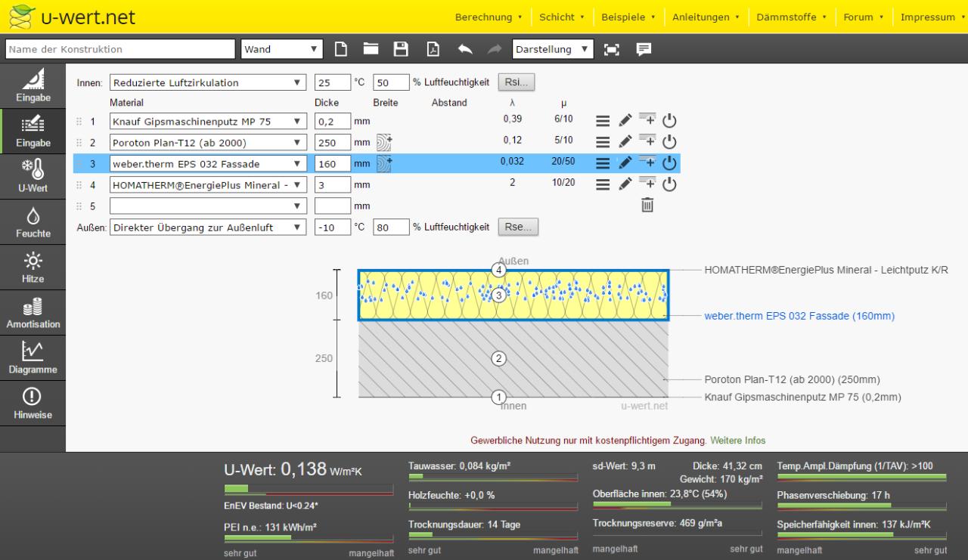Open the comment speech bubble icon
Screen dimensions: 968x560
click(x=644, y=49)
